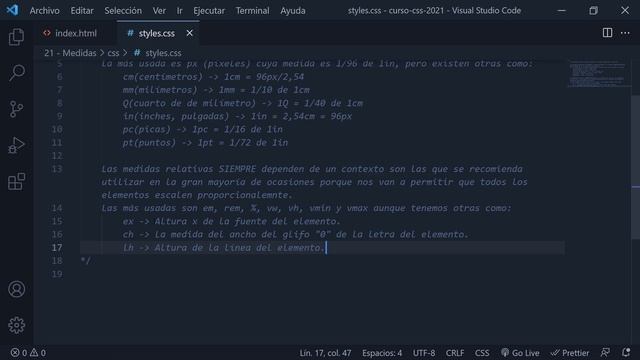This screenshot has width=640, height=360.
Task: Open the Run and Debug view
Action: [16, 145]
